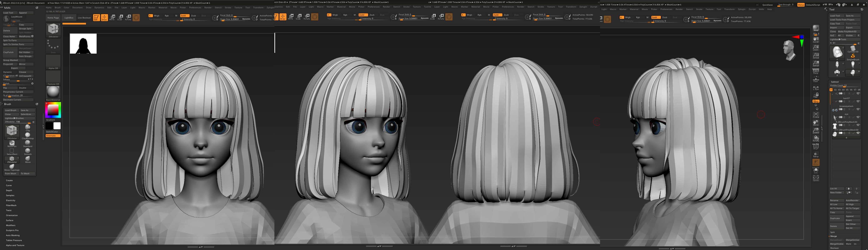This screenshot has width=868, height=250.
Task: Click the LightBox button
Action: tap(69, 18)
